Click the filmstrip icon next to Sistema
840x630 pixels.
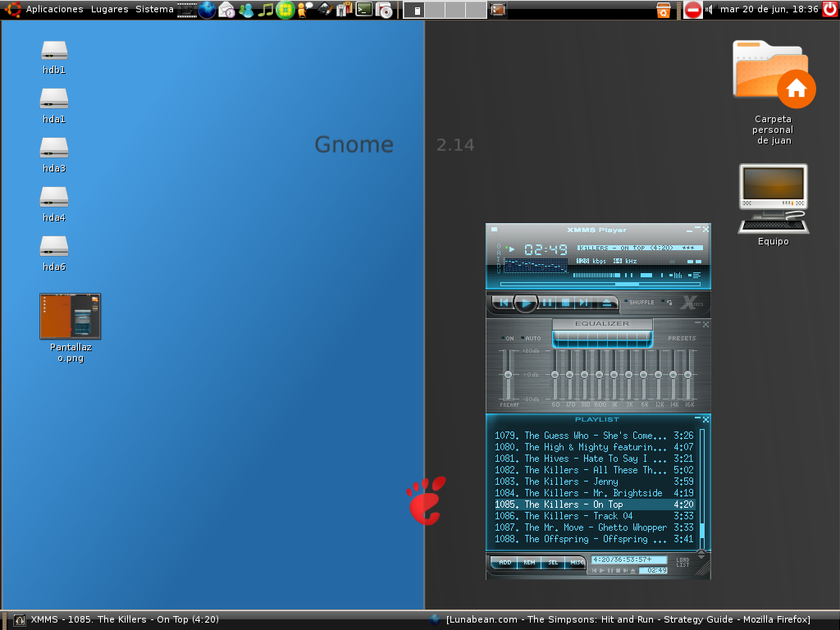187,10
